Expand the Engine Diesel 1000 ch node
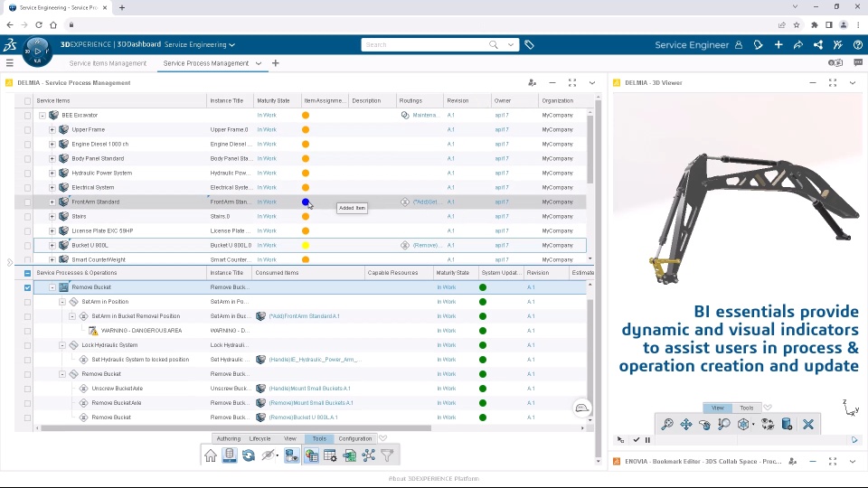Image resolution: width=868 pixels, height=488 pixels. click(52, 144)
